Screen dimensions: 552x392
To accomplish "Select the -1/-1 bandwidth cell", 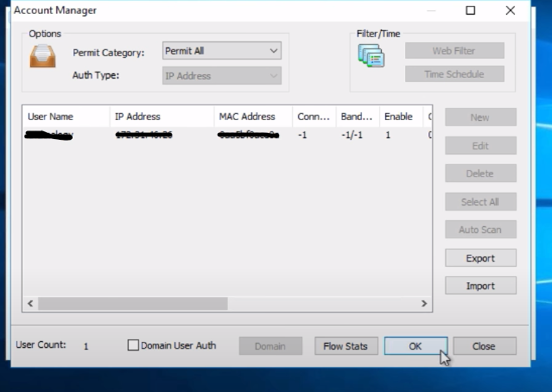I will 352,135.
